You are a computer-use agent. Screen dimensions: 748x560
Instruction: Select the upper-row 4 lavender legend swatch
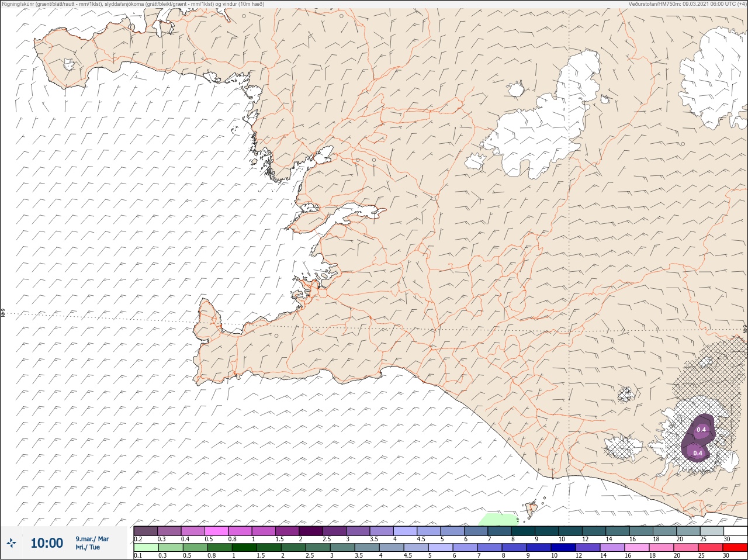(405, 531)
